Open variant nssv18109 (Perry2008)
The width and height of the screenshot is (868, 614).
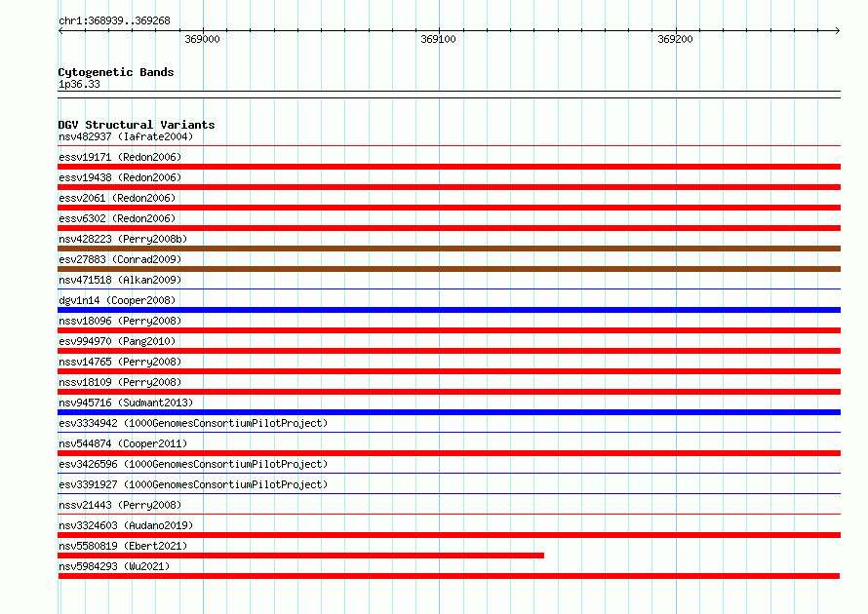coord(120,382)
